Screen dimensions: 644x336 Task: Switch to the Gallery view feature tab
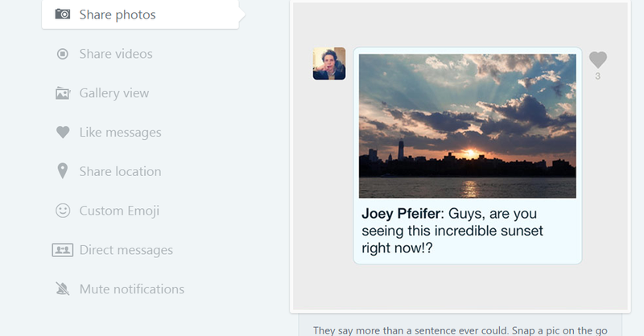[x=114, y=93]
